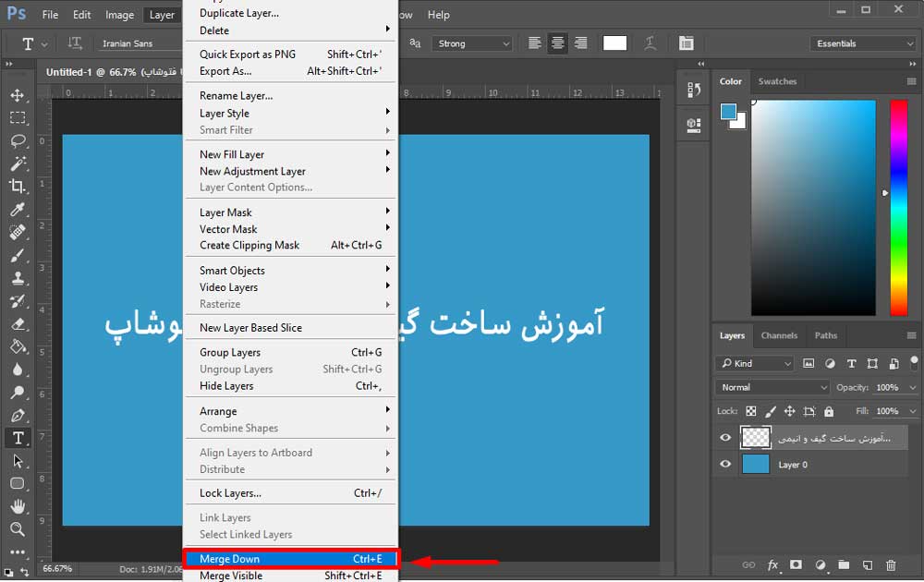Select the Path Selection tool
The height and width of the screenshot is (582, 924).
18,461
